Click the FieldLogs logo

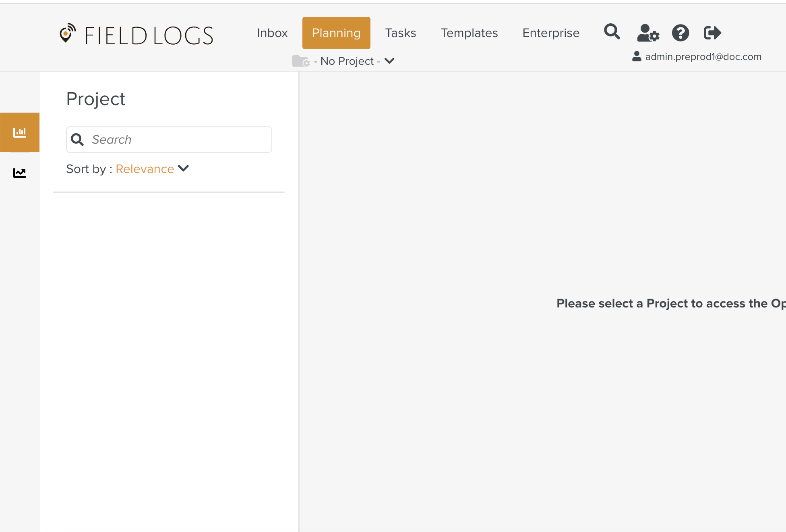[136, 35]
